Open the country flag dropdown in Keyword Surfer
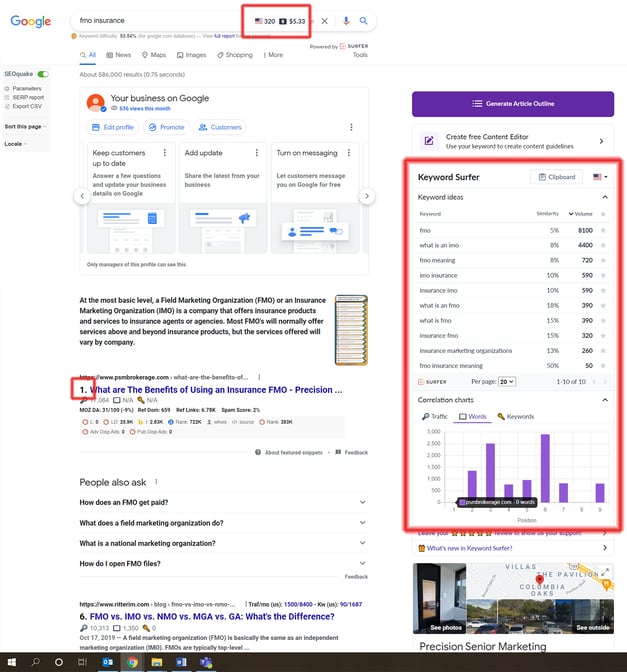Image resolution: width=627 pixels, height=672 pixels. click(600, 177)
